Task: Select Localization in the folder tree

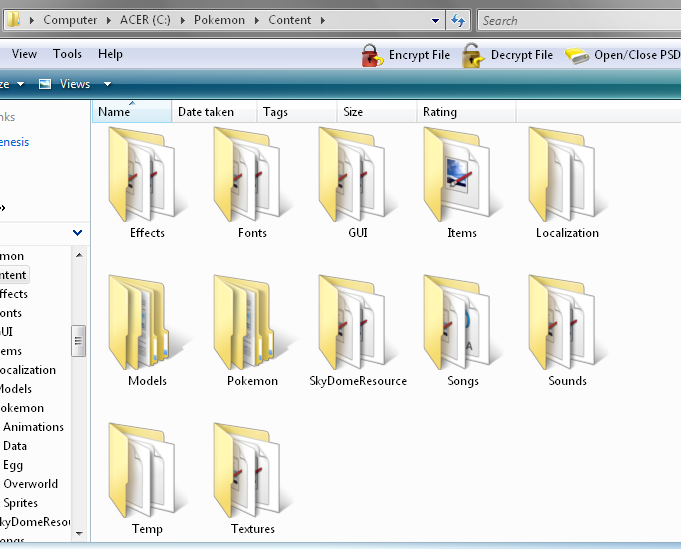Action: [x=28, y=370]
